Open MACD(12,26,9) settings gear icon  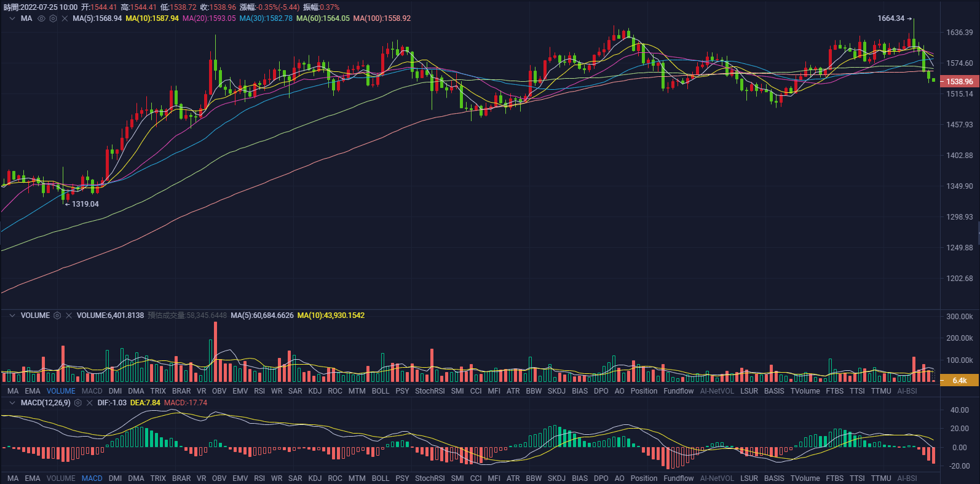tap(78, 403)
